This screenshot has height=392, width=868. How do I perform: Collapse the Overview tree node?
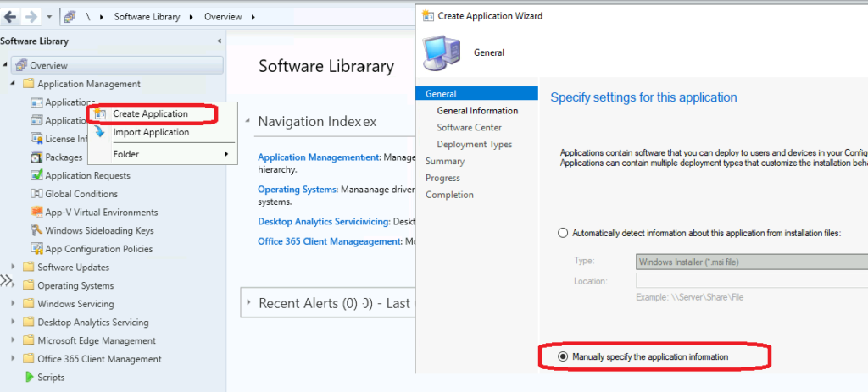pyautogui.click(x=6, y=65)
